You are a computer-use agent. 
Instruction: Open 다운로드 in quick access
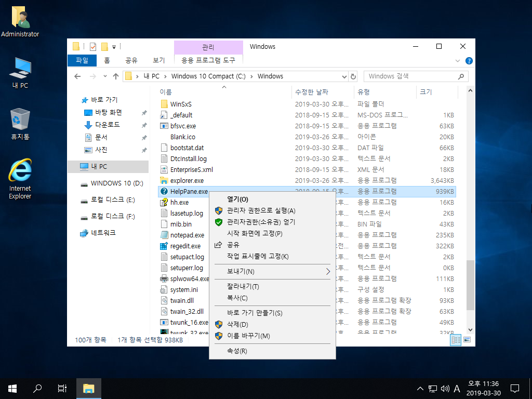click(x=107, y=125)
